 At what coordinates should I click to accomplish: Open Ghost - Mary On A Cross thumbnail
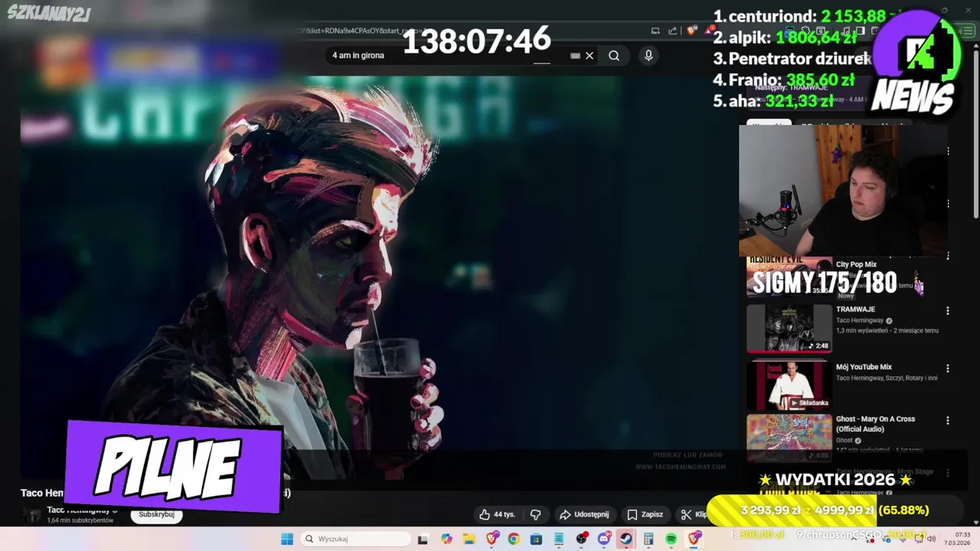[789, 438]
